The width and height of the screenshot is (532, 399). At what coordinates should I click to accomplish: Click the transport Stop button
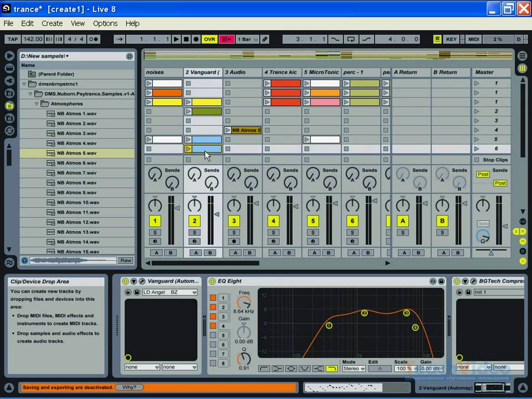pos(186,39)
